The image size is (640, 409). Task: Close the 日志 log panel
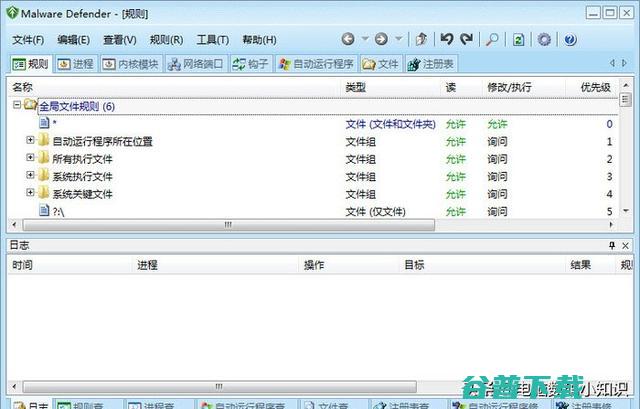click(625, 245)
